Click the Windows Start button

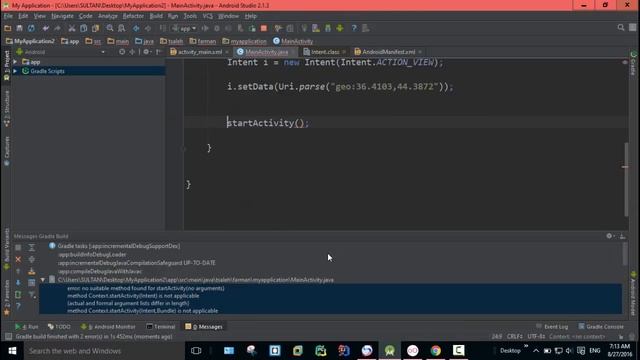pyautogui.click(x=12, y=351)
